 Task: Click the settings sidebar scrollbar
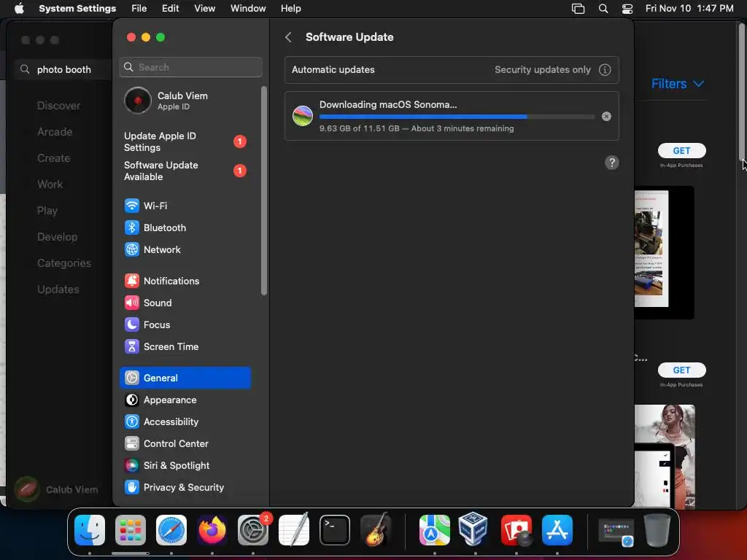[264, 190]
